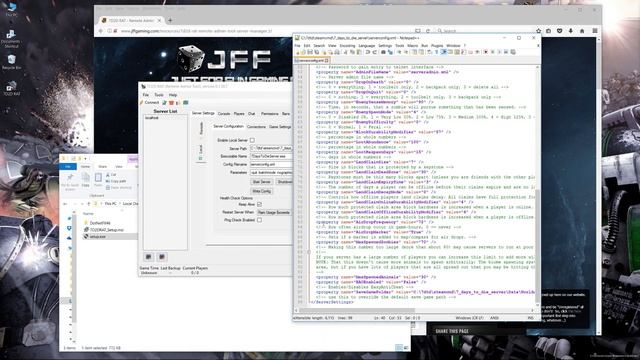Screen dimensions: 640x360
Task: Click Executable Name input field
Action: pos(271,156)
